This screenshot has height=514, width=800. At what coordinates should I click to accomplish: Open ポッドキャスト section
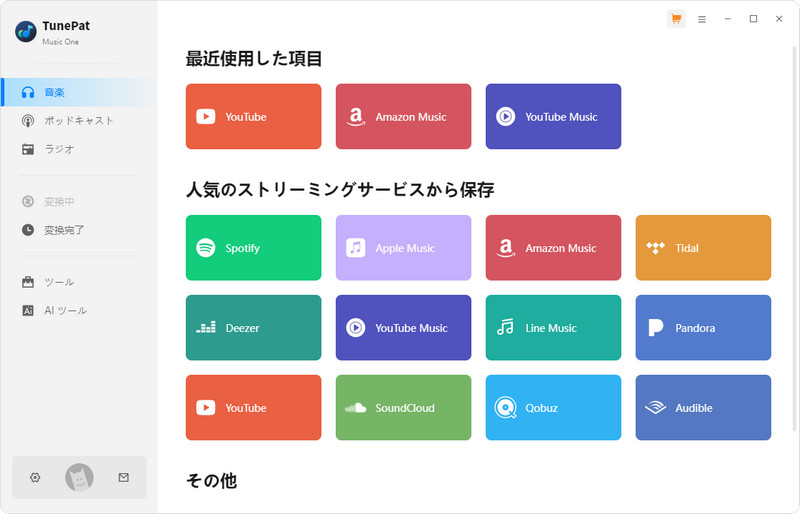click(79, 120)
